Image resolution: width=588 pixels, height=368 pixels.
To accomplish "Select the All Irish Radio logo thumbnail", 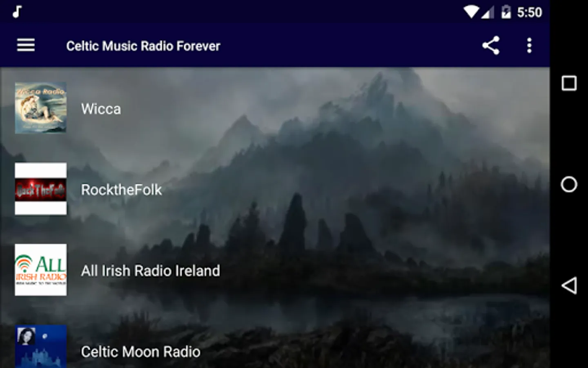I will [41, 270].
